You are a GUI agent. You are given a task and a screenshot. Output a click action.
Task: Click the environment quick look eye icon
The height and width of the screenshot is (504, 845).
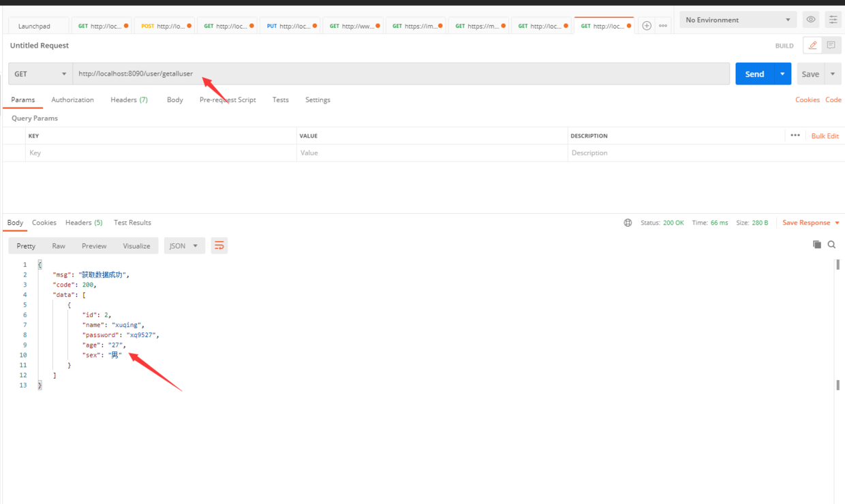pos(811,20)
